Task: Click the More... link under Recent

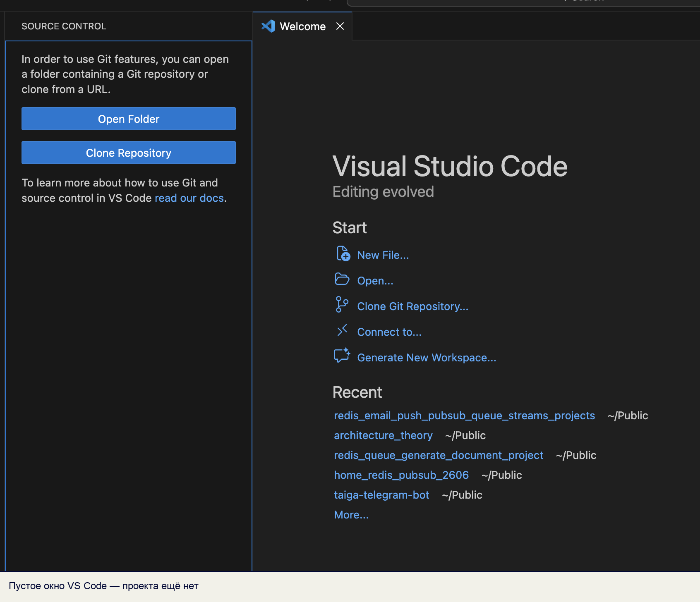Action: [x=351, y=515]
